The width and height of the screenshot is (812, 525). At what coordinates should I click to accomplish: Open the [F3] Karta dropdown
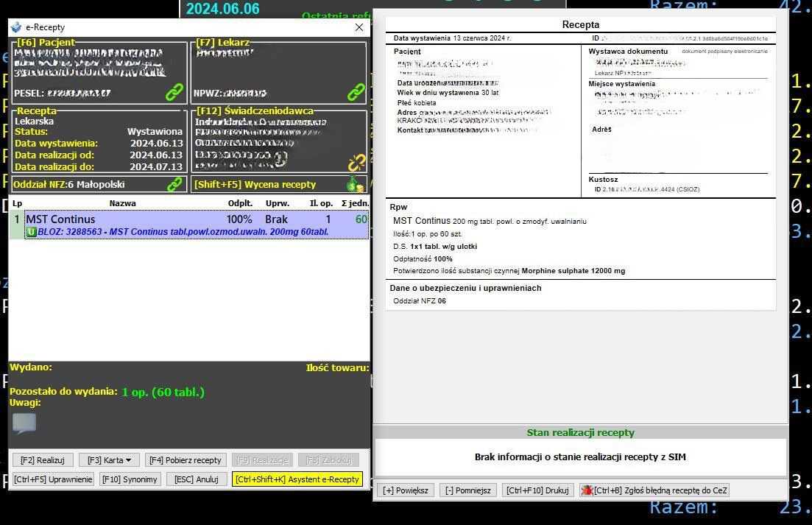109,459
